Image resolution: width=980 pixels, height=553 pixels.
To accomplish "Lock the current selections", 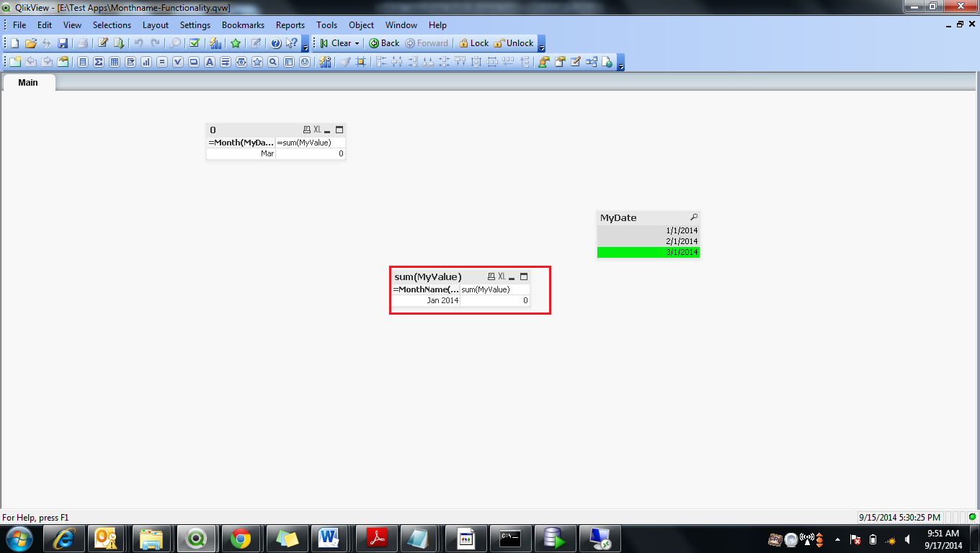I will (x=473, y=43).
